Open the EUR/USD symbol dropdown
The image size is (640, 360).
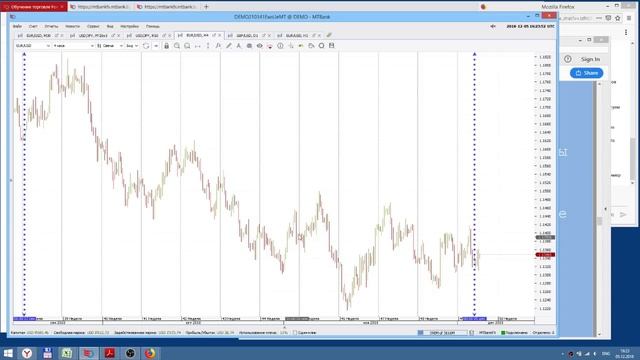pos(33,46)
